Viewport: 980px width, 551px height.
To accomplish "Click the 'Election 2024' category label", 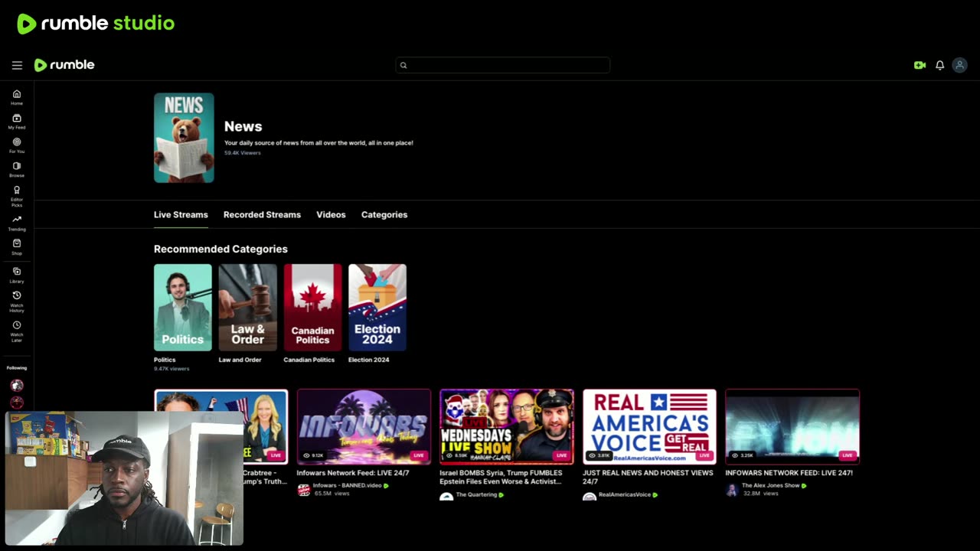I will point(369,360).
